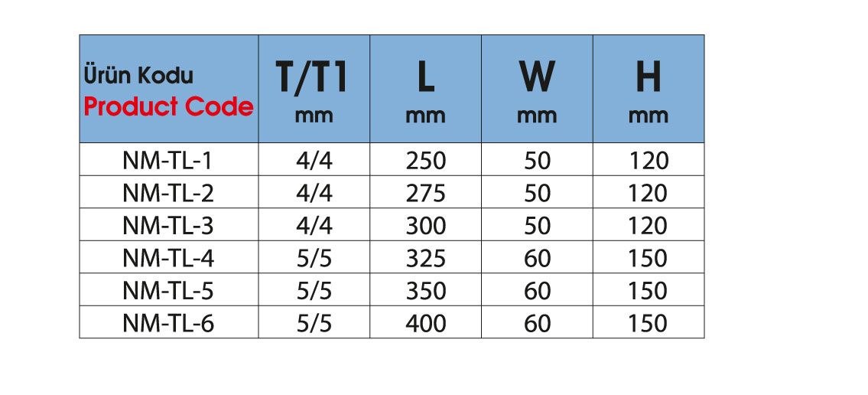Click length value 250
This screenshot has width=868, height=395.
pyautogui.click(x=425, y=161)
